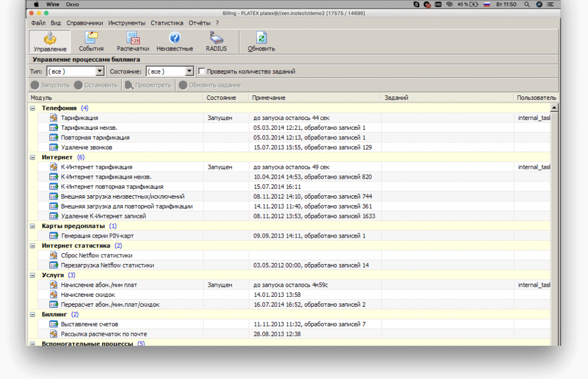Image resolution: width=588 pixels, height=379 pixels.
Task: Select '15.07.2014 16:11' note cell
Action: 277,186
